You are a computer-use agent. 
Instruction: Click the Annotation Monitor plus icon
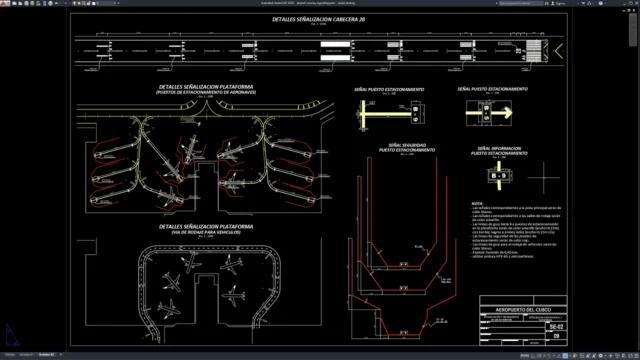(611, 356)
